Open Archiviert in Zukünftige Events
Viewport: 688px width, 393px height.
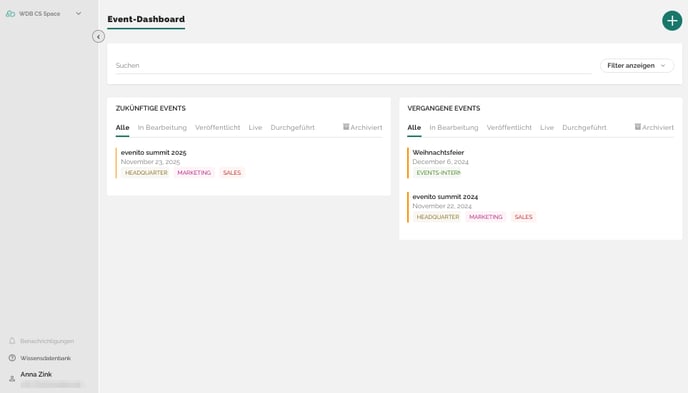point(362,127)
